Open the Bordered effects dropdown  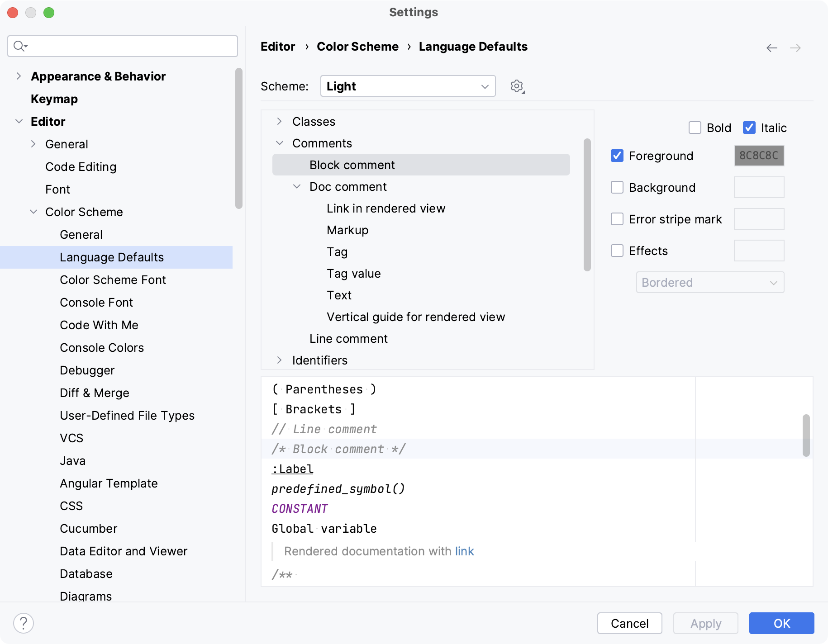coord(709,282)
